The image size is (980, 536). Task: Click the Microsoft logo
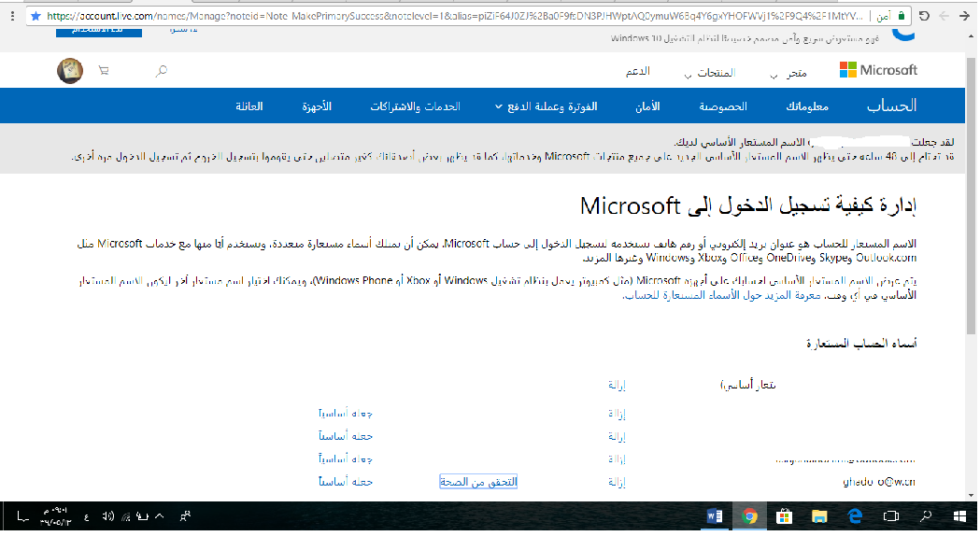point(878,70)
